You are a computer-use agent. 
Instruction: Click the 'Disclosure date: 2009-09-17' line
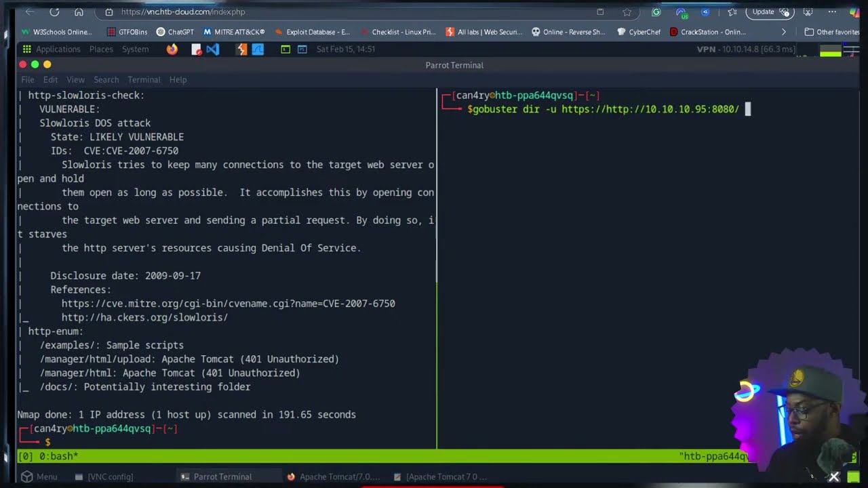125,276
